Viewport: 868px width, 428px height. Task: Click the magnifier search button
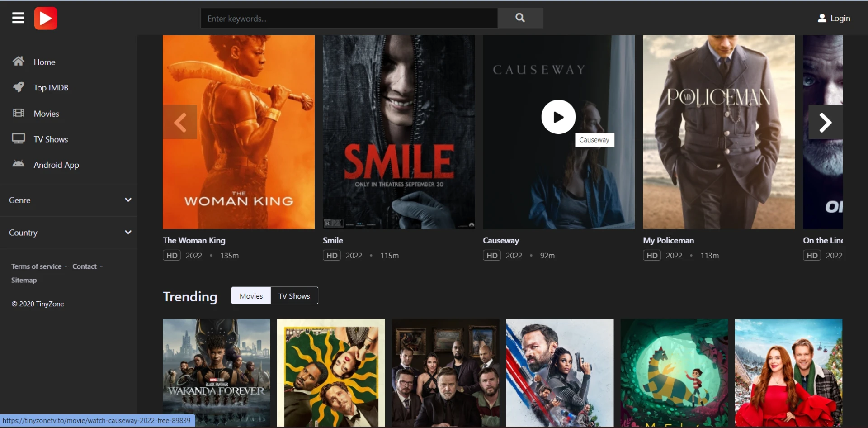(520, 18)
